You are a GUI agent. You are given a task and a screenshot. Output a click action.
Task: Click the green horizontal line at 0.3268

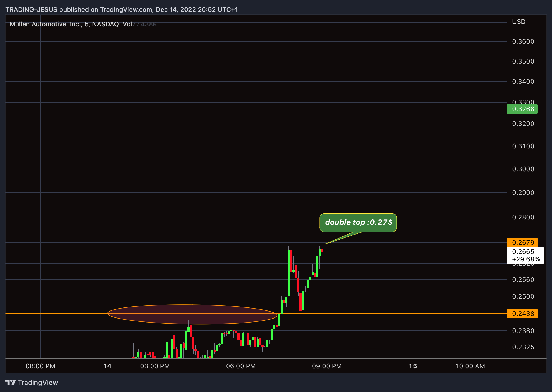256,109
